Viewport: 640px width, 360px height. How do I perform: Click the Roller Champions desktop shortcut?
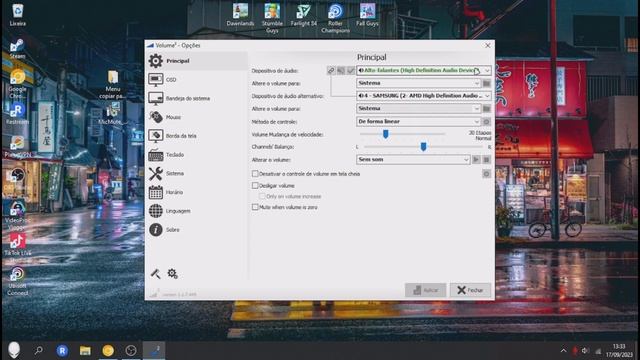tap(336, 18)
